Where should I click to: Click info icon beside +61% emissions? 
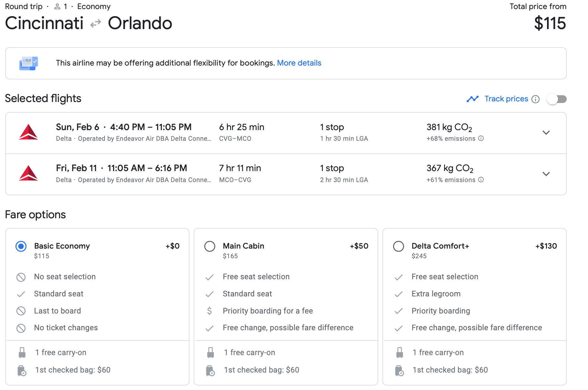coord(481,180)
